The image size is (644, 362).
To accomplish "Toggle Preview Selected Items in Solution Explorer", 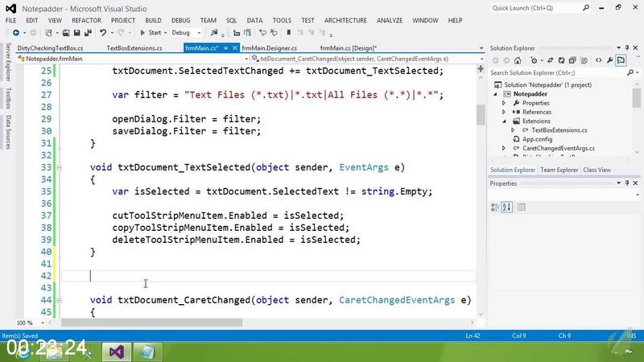I will tap(621, 60).
